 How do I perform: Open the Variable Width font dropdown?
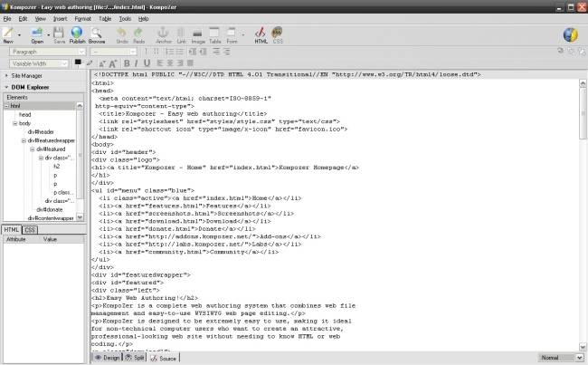39,63
